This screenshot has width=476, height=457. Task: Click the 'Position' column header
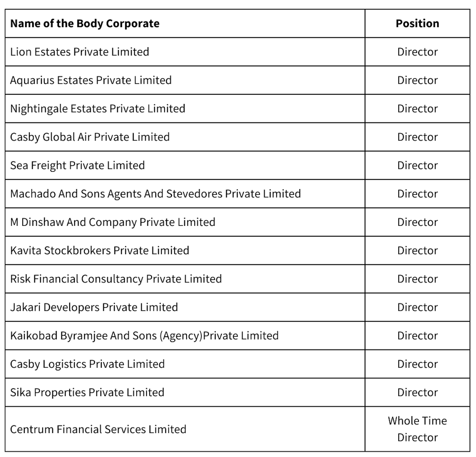(417, 23)
